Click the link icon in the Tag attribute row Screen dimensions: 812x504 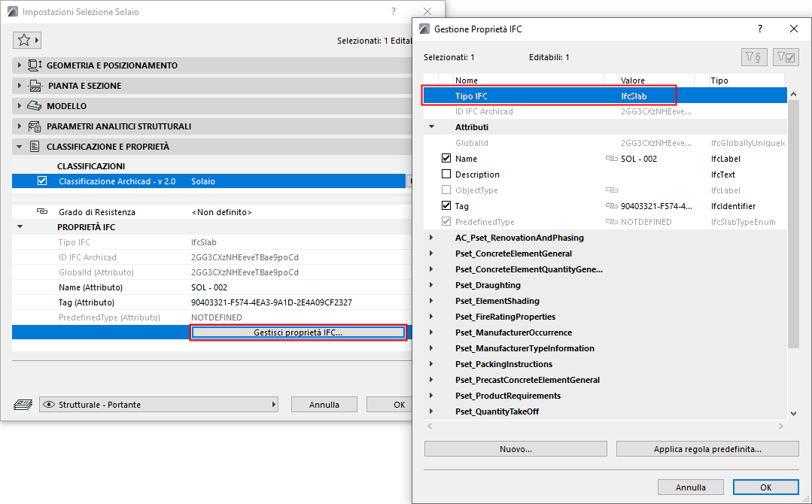tap(611, 206)
